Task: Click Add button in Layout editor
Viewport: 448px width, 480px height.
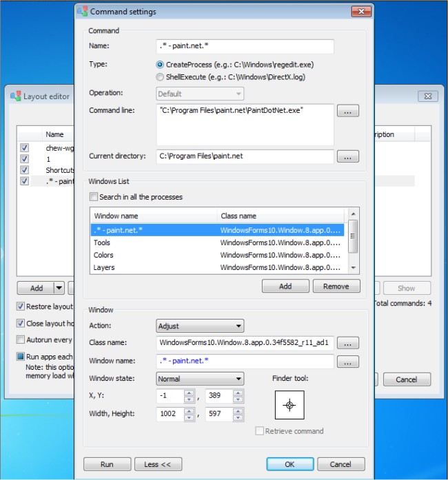Action: tap(36, 288)
